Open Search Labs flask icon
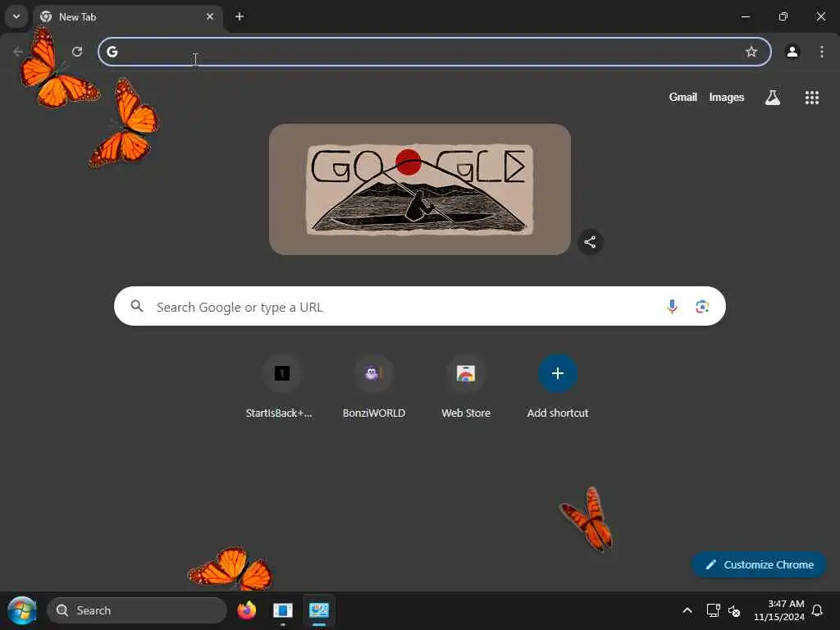 coord(773,97)
